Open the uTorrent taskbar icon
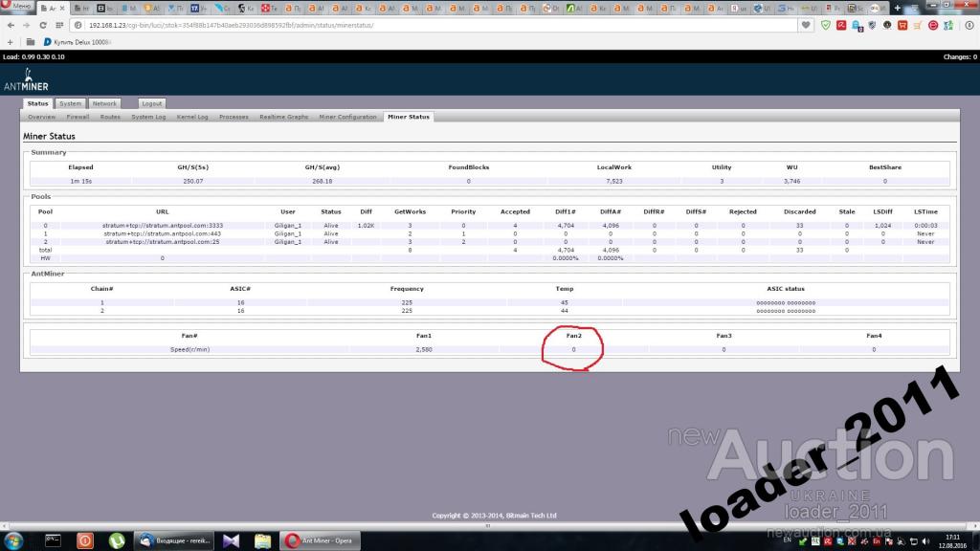 pos(117,540)
